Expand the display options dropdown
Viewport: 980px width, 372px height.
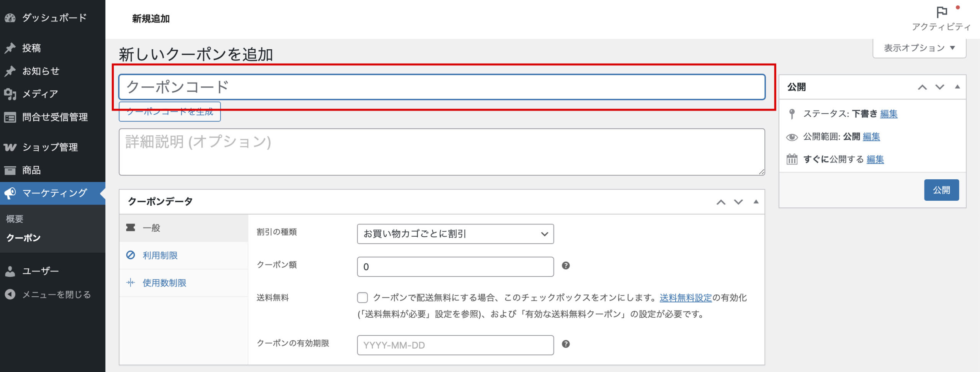tap(919, 48)
